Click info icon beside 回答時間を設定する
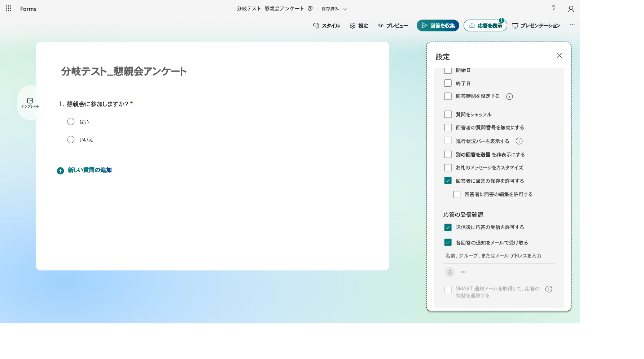This screenshot has width=644, height=359. pos(509,96)
